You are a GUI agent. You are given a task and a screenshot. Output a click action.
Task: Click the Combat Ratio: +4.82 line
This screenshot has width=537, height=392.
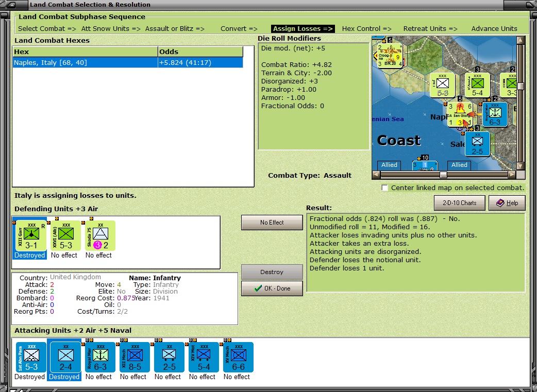(x=296, y=65)
